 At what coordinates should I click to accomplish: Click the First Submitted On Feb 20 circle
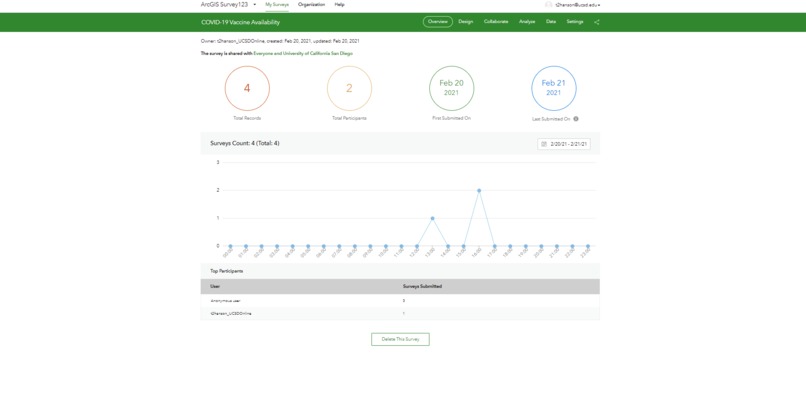(x=452, y=88)
